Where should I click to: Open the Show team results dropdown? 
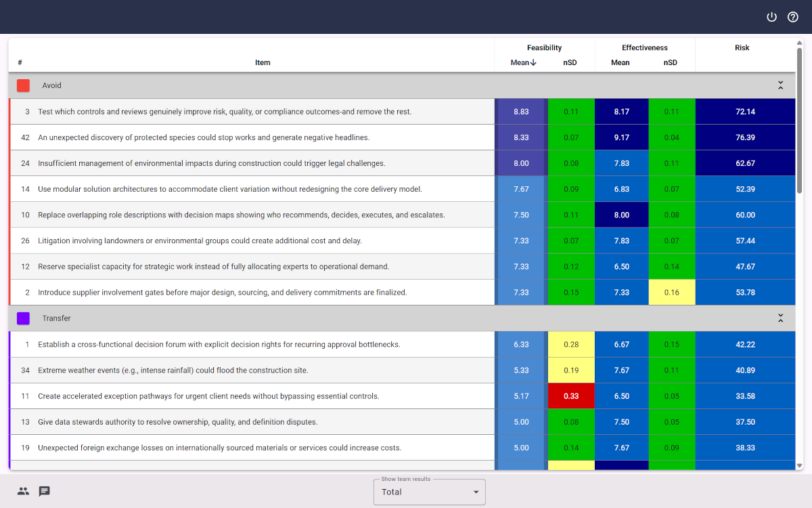pos(430,492)
